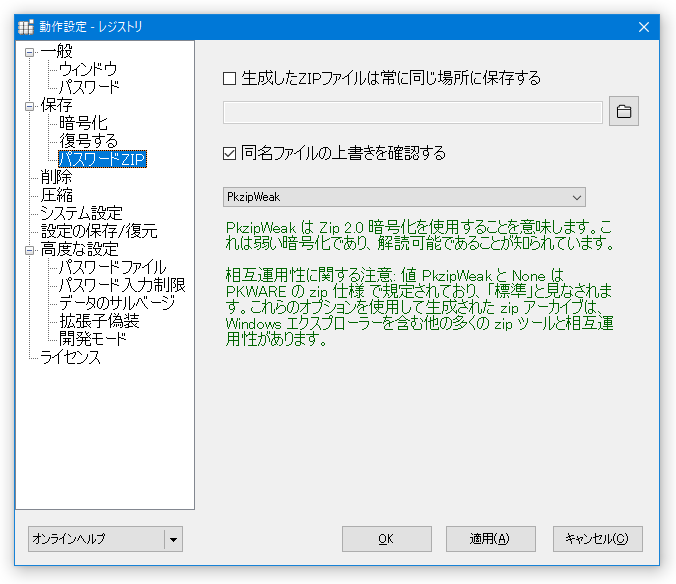
Task: Collapse the 保存 tree node
Action: pos(29,106)
